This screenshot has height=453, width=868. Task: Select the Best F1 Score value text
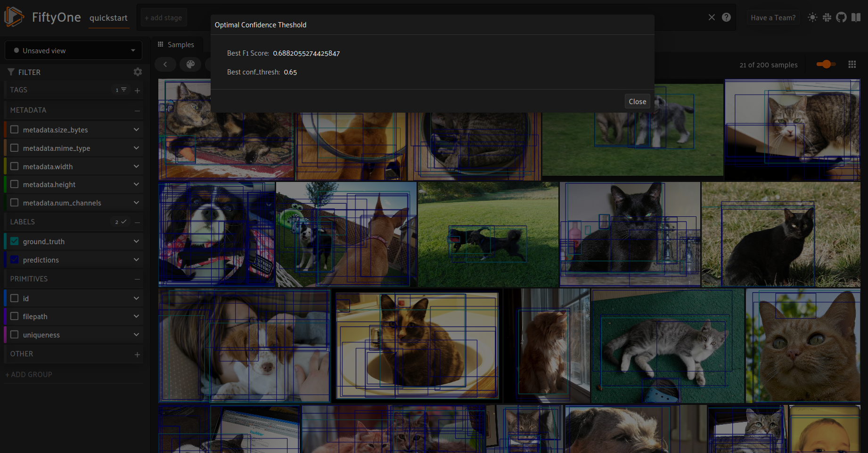point(306,53)
